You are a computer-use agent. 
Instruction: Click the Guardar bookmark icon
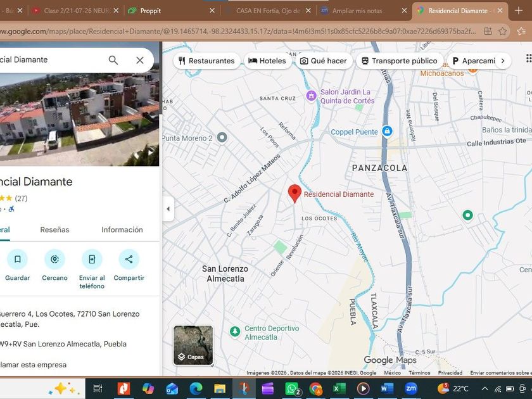[17, 259]
